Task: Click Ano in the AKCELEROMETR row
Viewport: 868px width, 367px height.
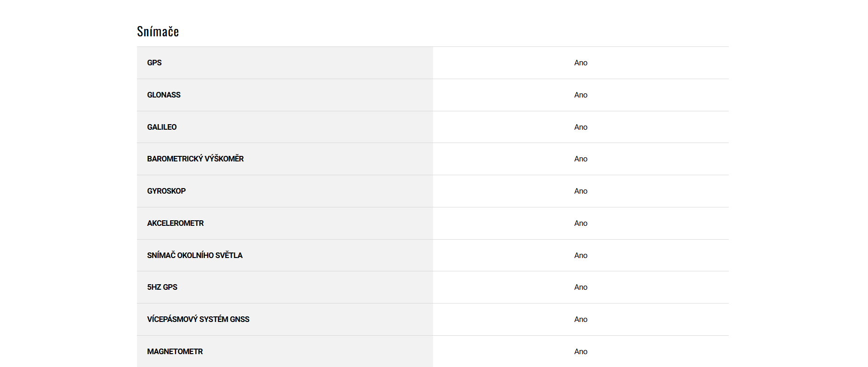Action: click(581, 223)
